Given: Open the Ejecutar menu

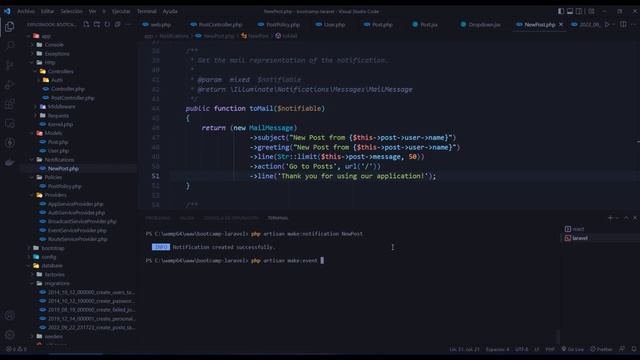Looking at the screenshot, I should tap(121, 11).
